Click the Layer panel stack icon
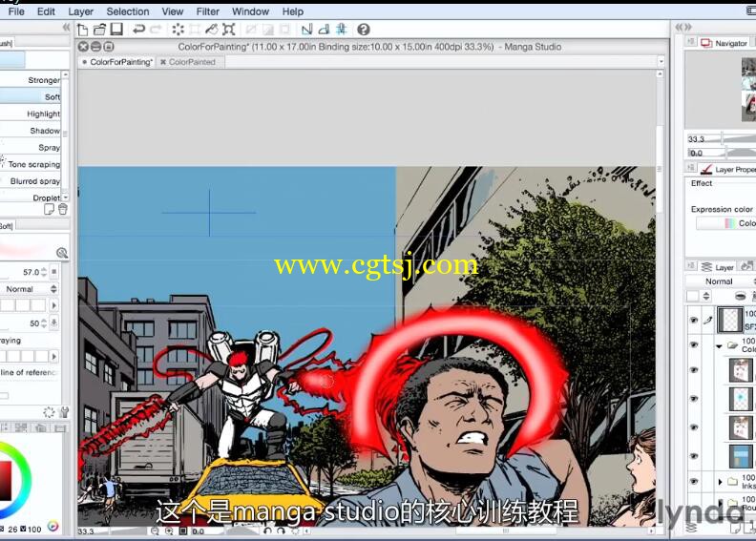The height and width of the screenshot is (541, 756). point(706,266)
